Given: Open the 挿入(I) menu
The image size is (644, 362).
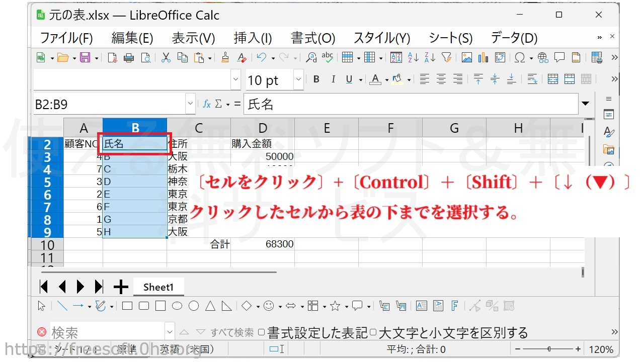Looking at the screenshot, I should click(253, 38).
